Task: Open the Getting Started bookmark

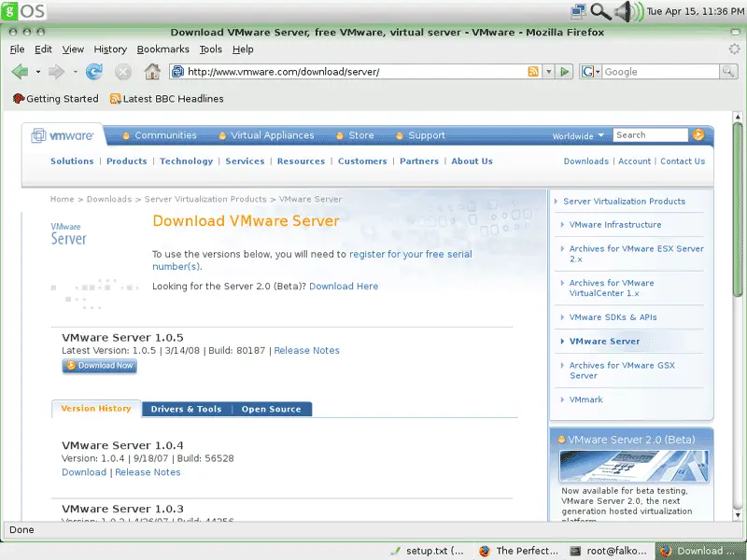Action: pos(56,99)
